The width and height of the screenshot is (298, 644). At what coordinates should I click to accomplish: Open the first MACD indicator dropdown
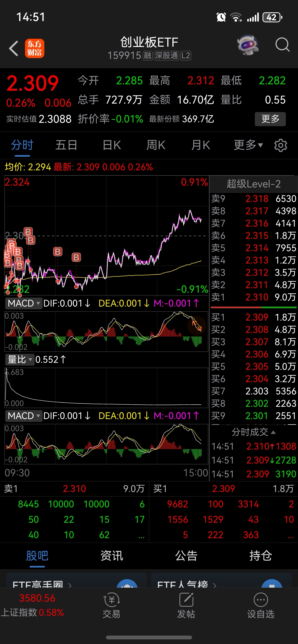(x=24, y=303)
